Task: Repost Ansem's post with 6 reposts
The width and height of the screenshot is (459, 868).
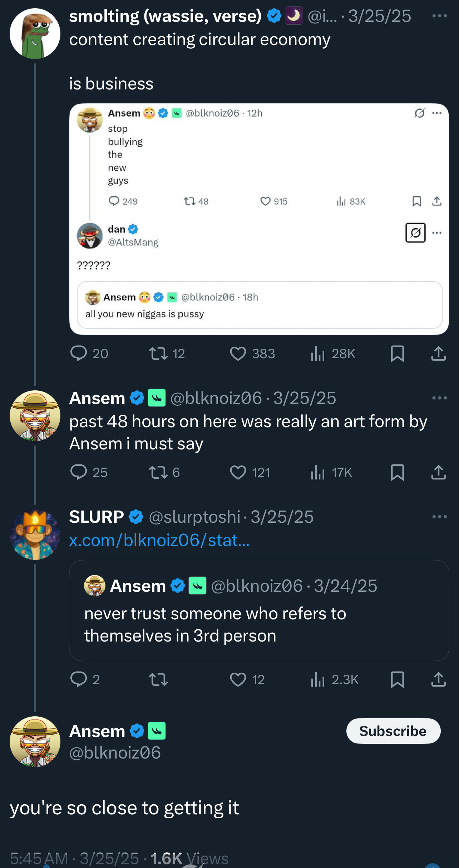Action: click(158, 472)
